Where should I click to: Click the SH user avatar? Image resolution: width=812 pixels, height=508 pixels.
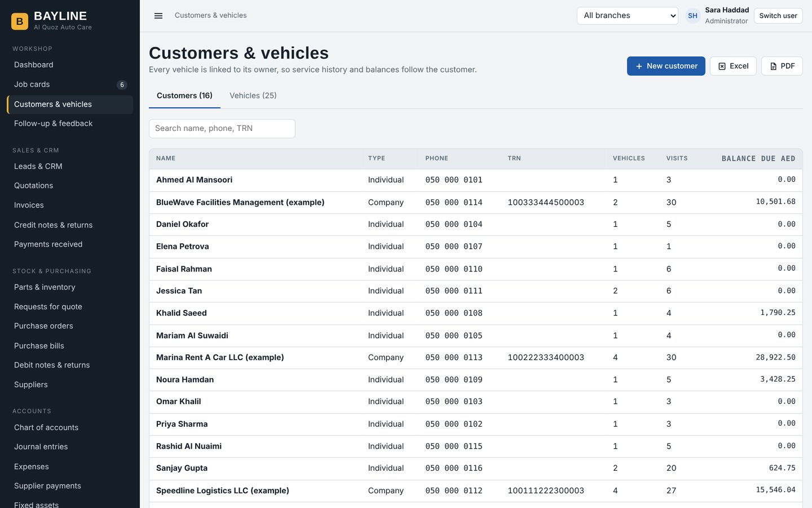[x=692, y=16]
